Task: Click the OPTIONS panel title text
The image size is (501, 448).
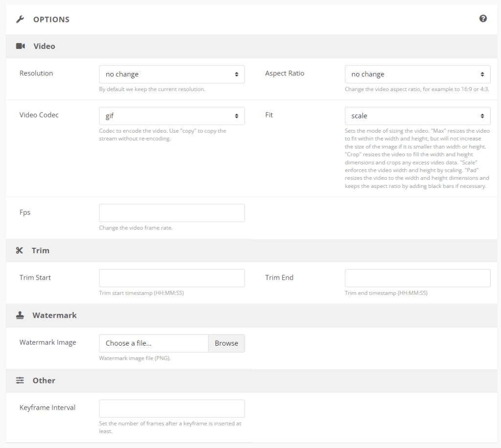Action: (51, 20)
